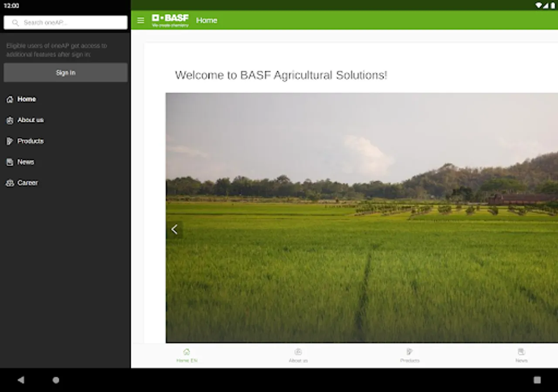This screenshot has height=392, width=558.
Task: Click the News icon in sidebar
Action: 10,162
